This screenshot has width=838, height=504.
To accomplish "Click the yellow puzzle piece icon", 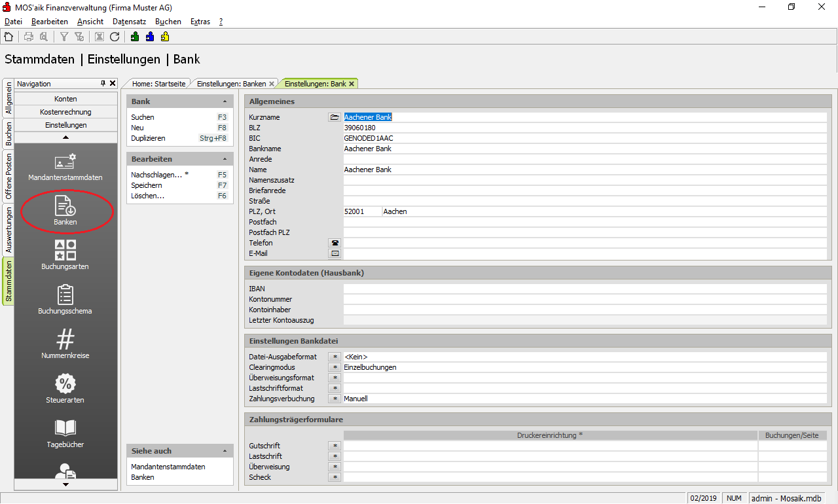I will coord(165,37).
